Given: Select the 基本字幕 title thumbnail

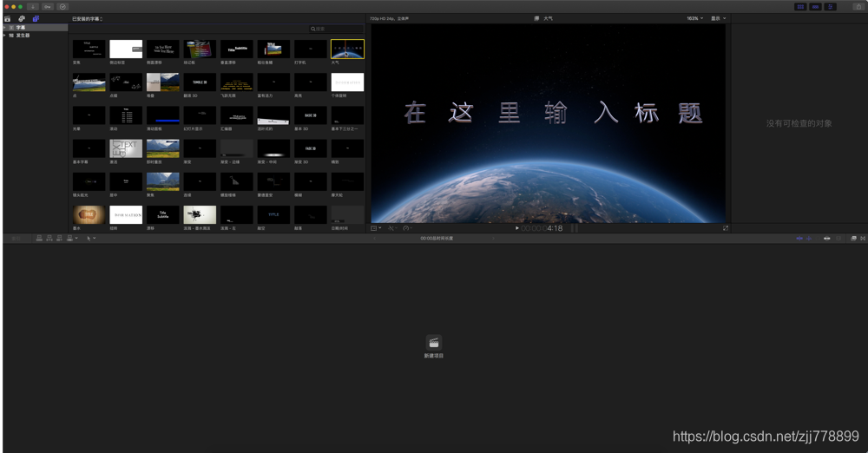Looking at the screenshot, I should tap(89, 148).
